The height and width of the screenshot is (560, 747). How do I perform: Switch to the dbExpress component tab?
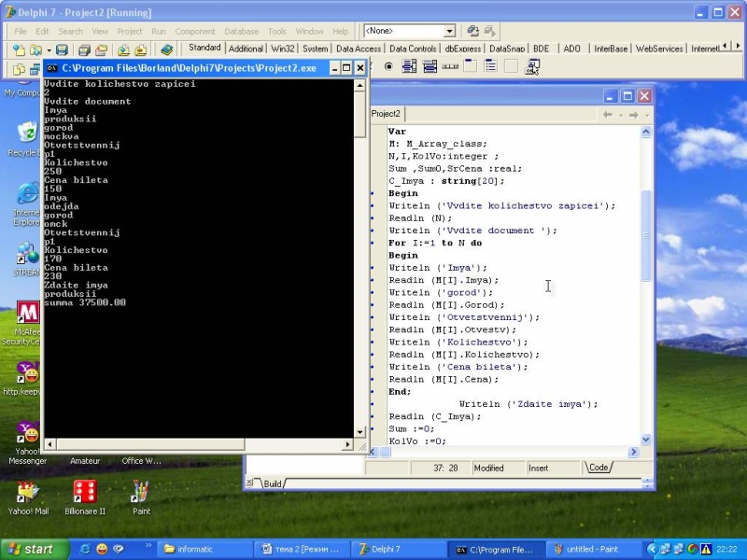coord(463,49)
